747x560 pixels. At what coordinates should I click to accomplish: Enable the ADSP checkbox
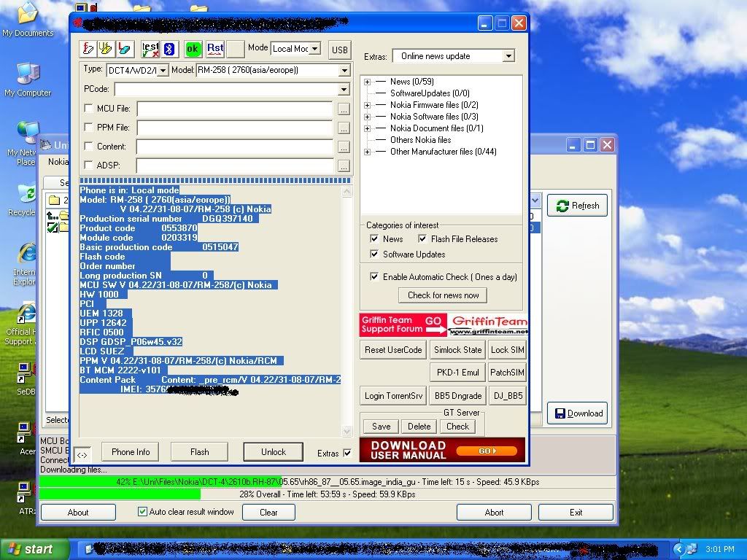88,165
